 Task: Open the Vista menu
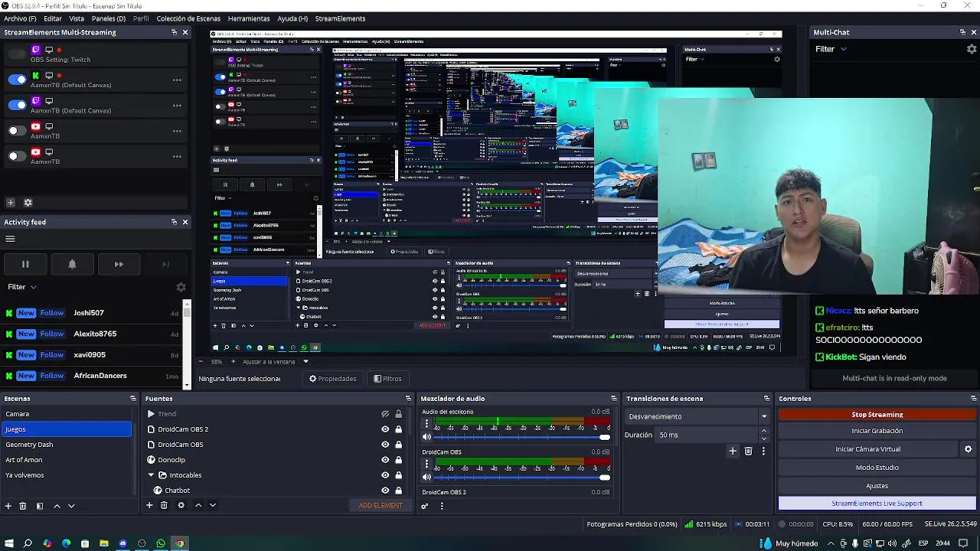pos(77,18)
